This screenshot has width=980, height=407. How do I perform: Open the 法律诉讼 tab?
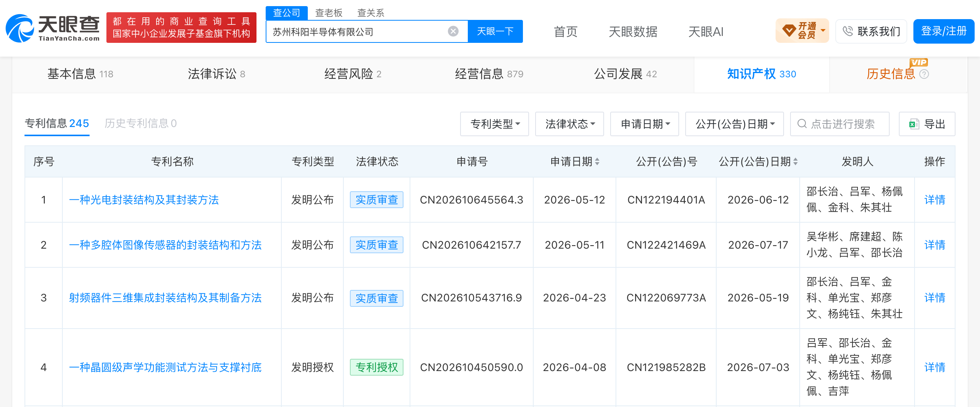216,74
